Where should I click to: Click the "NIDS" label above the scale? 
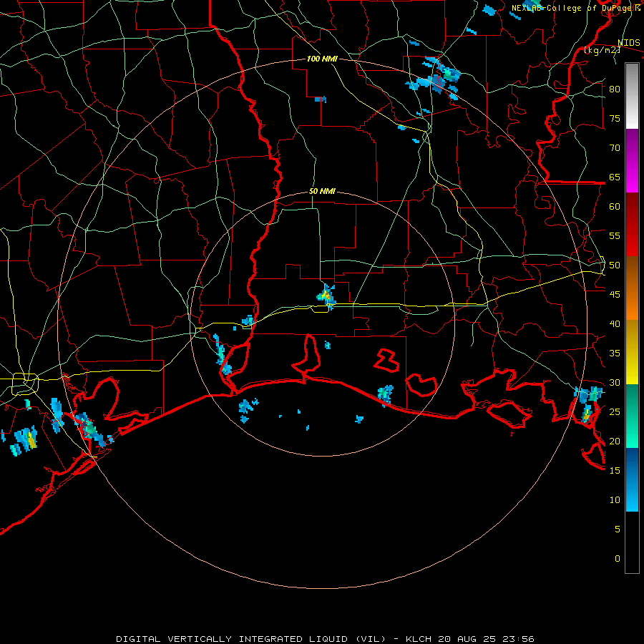628,43
